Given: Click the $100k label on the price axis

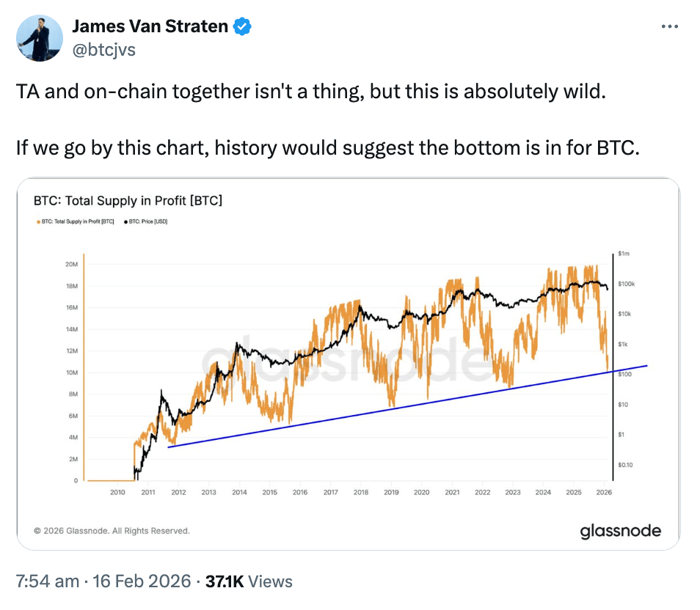Looking at the screenshot, I should point(627,283).
